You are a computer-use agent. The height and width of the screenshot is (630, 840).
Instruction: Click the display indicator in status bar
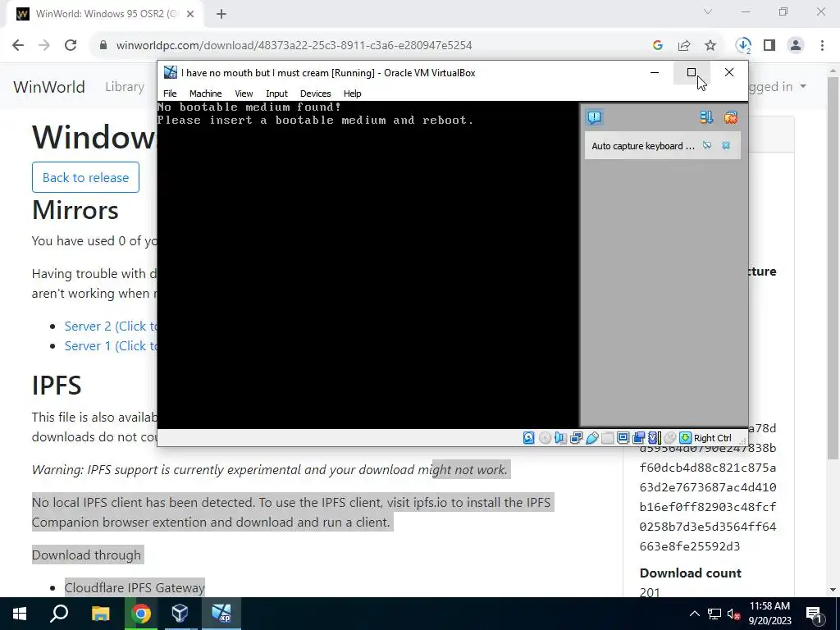pyautogui.click(x=623, y=438)
